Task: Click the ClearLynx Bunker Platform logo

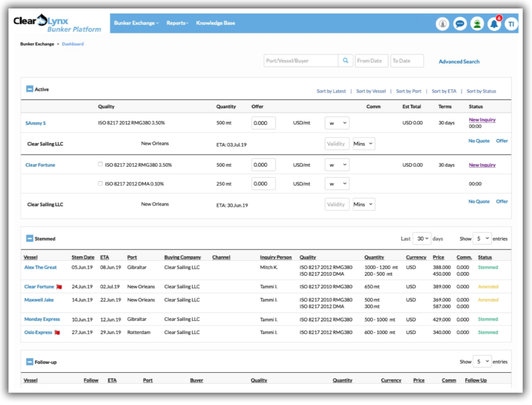Action: tap(57, 23)
